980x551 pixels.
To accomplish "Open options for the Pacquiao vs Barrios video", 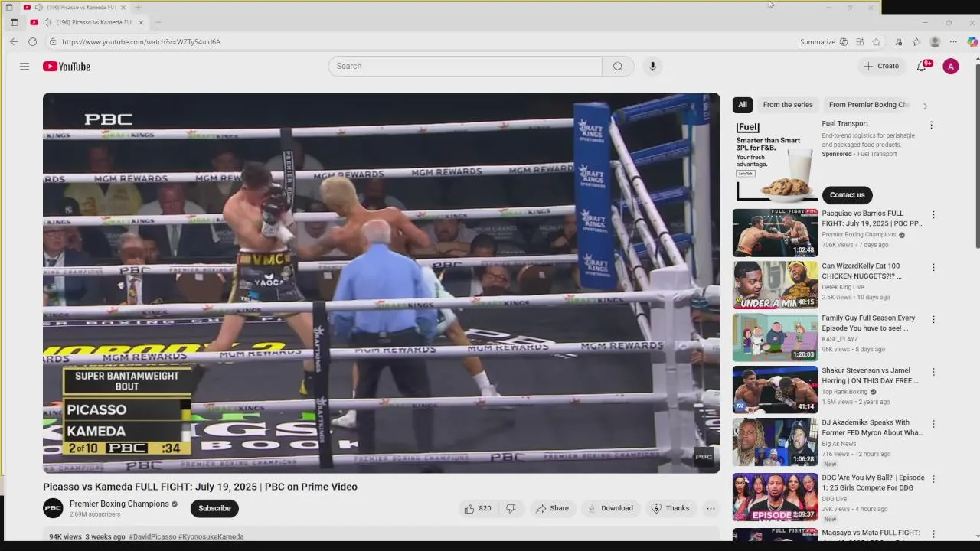I will tap(933, 215).
